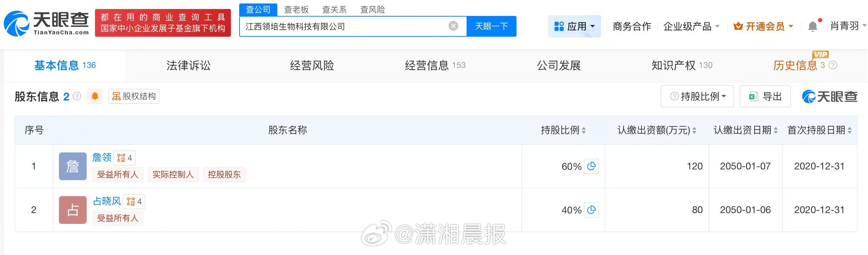Viewport: 868px width, 255px height.
Task: Click the 导出 export button
Action: point(765,96)
